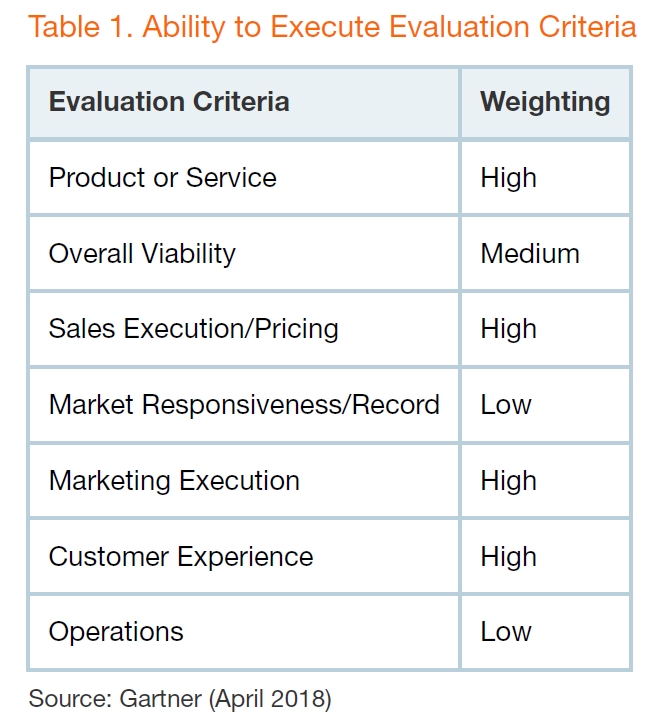649x719 pixels.
Task: Select the 'Weighting' column header
Action: tap(545, 102)
